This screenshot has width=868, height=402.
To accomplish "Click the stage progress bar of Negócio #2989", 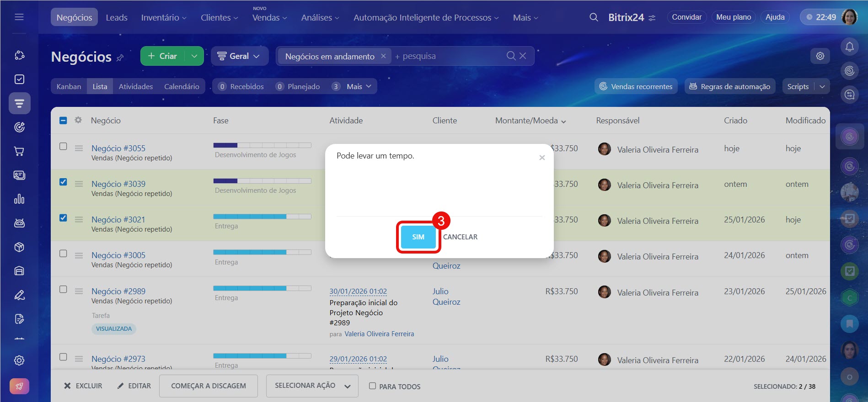I will click(x=262, y=288).
